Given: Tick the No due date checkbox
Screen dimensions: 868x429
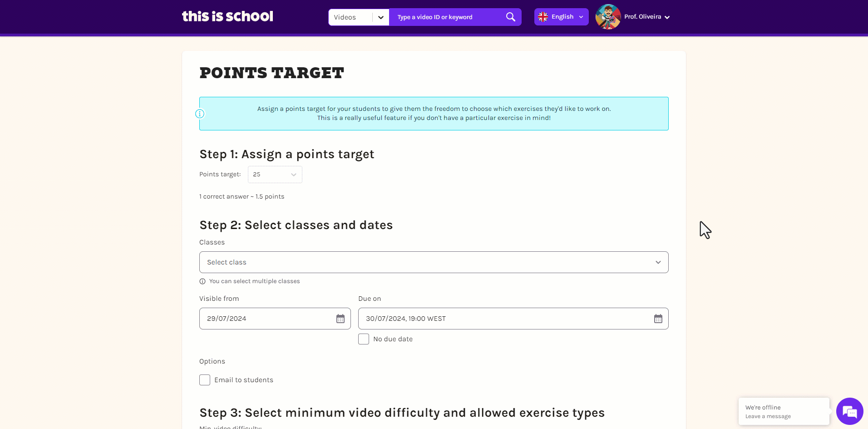Looking at the screenshot, I should point(364,339).
